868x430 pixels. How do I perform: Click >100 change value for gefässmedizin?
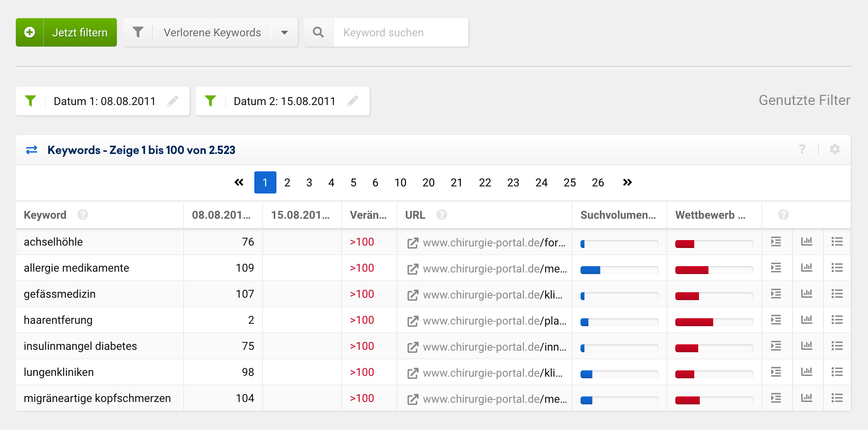pos(362,294)
